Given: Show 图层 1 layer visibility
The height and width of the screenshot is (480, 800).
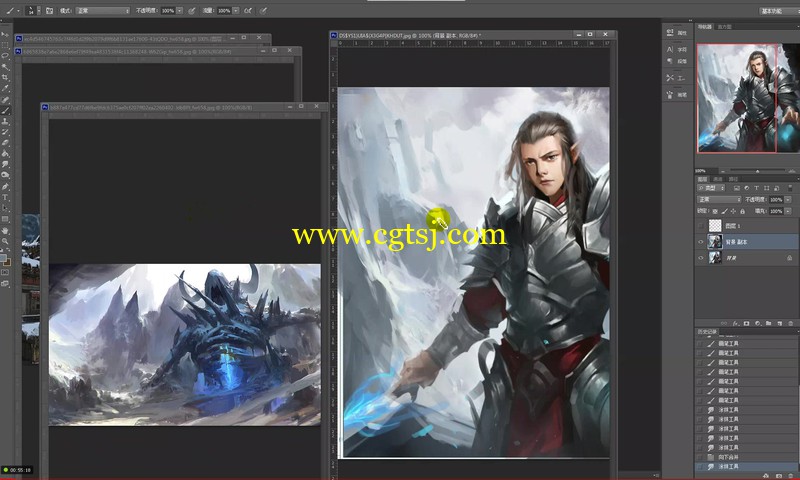Looking at the screenshot, I should click(x=701, y=225).
